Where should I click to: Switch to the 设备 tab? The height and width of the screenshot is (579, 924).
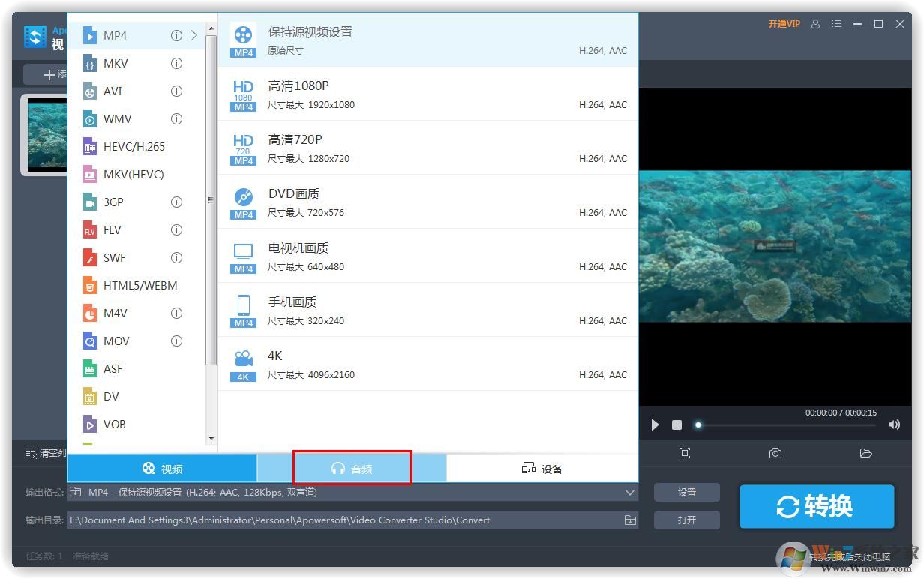click(x=541, y=468)
